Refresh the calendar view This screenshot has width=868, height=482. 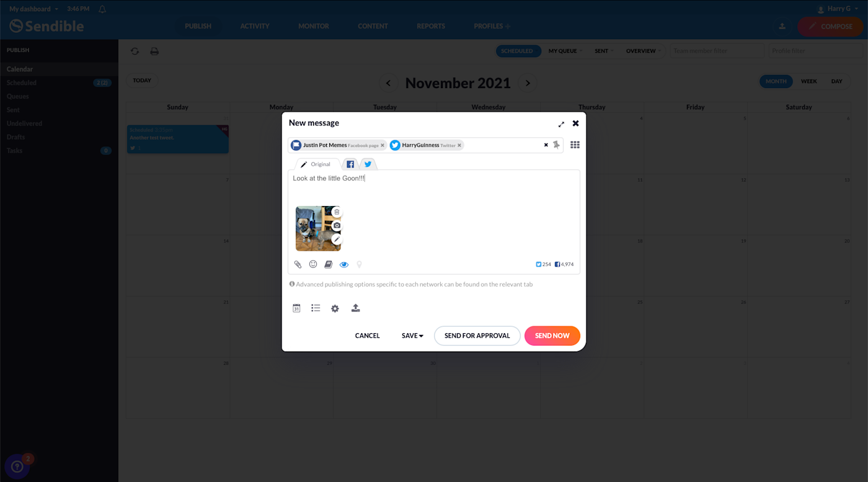[x=135, y=51]
